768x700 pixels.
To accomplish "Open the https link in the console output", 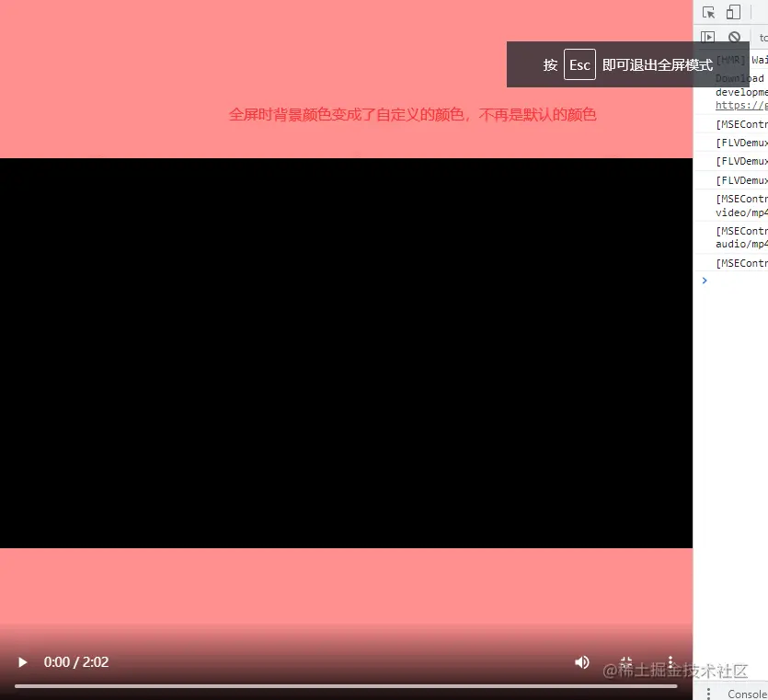I will pos(741,105).
